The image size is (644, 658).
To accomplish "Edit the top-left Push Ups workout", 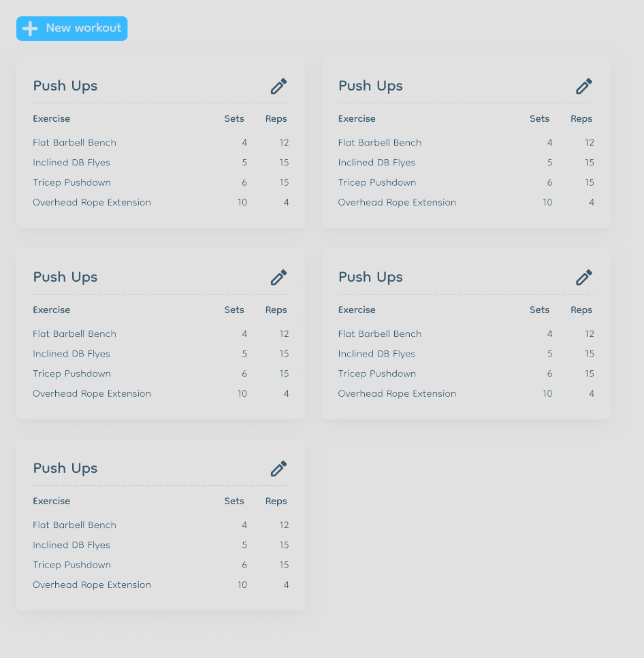I will point(278,86).
